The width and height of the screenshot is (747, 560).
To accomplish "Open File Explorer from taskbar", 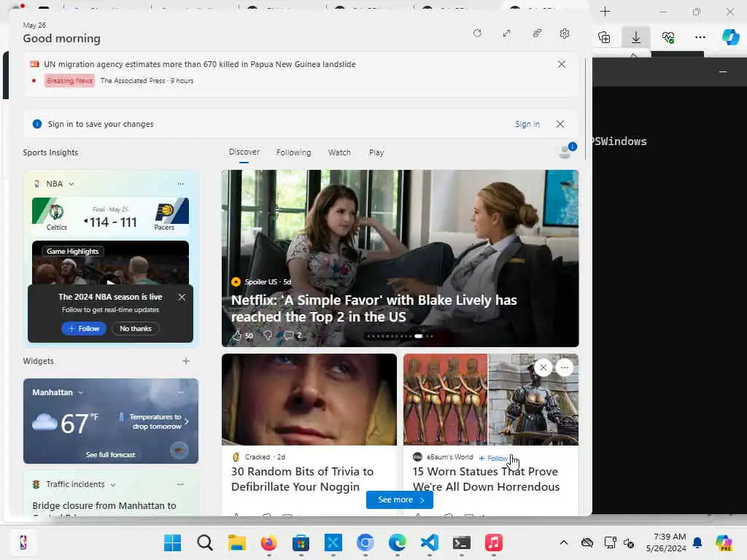I will tap(237, 542).
